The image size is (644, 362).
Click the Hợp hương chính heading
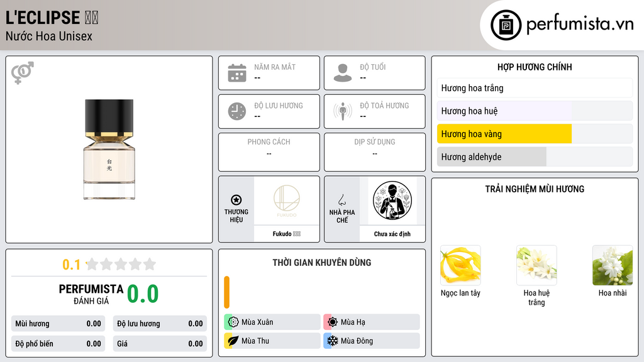tap(535, 67)
